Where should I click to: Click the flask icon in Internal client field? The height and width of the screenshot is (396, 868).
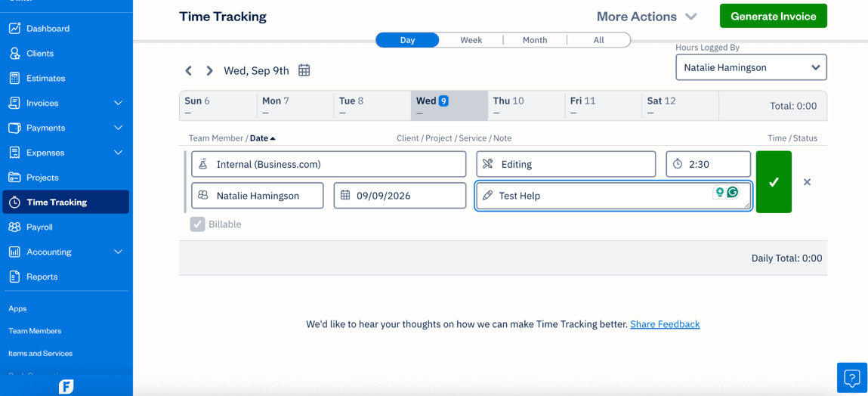click(202, 164)
